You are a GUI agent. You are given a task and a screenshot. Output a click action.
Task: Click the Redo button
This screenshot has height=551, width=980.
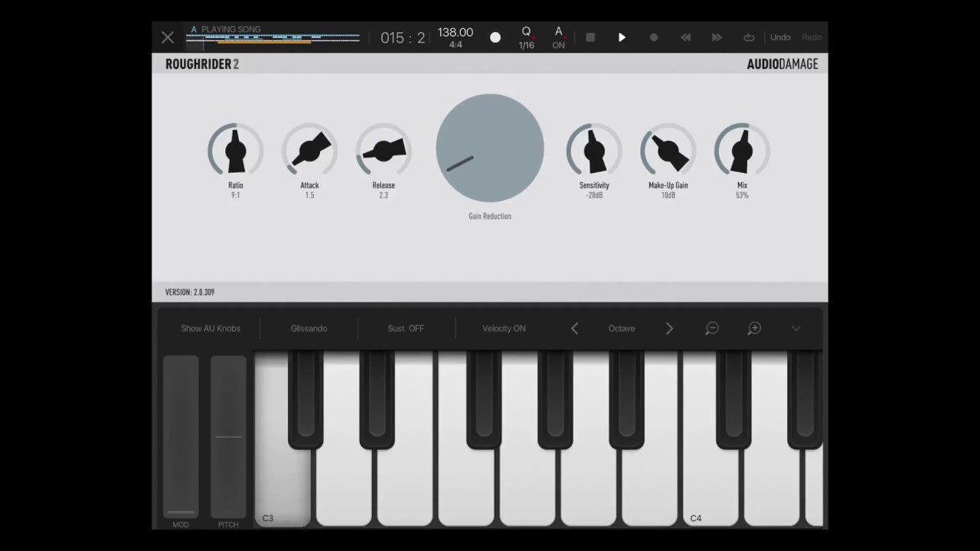[x=812, y=37]
